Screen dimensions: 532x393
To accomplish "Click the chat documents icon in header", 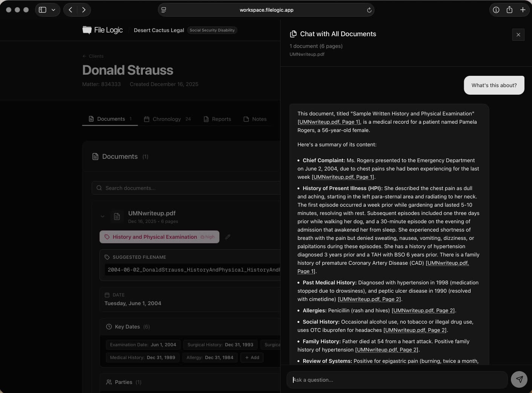I will click(293, 34).
